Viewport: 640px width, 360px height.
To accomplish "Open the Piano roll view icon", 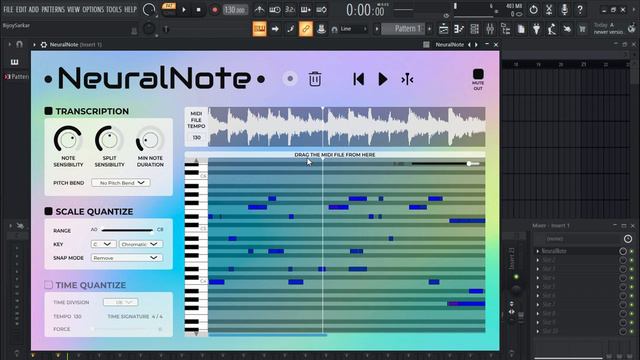I will pyautogui.click(x=459, y=29).
